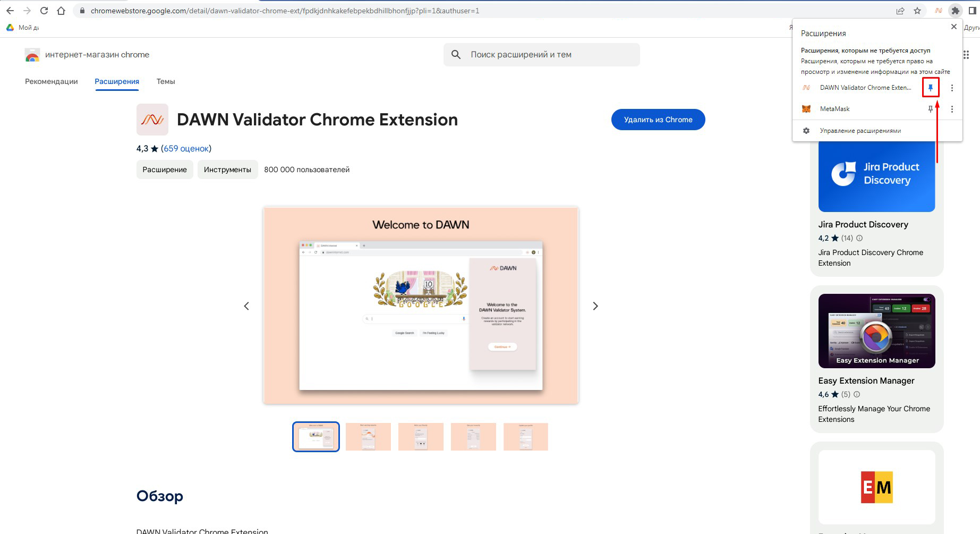The width and height of the screenshot is (980, 534).
Task: Select MetaMask in the extensions popup
Action: click(834, 109)
